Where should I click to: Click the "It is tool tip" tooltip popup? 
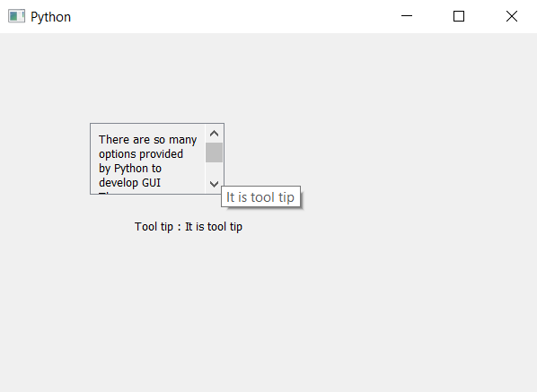tap(260, 196)
